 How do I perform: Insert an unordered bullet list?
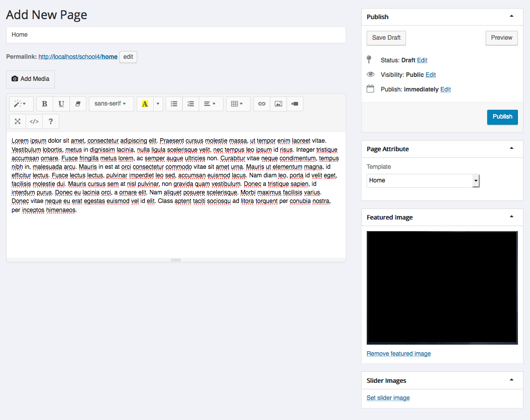(174, 104)
